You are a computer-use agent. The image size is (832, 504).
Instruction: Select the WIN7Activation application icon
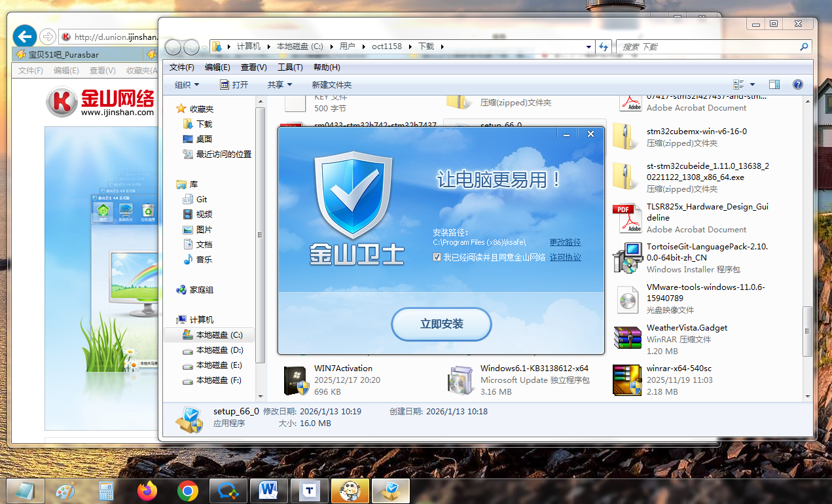pyautogui.click(x=297, y=380)
